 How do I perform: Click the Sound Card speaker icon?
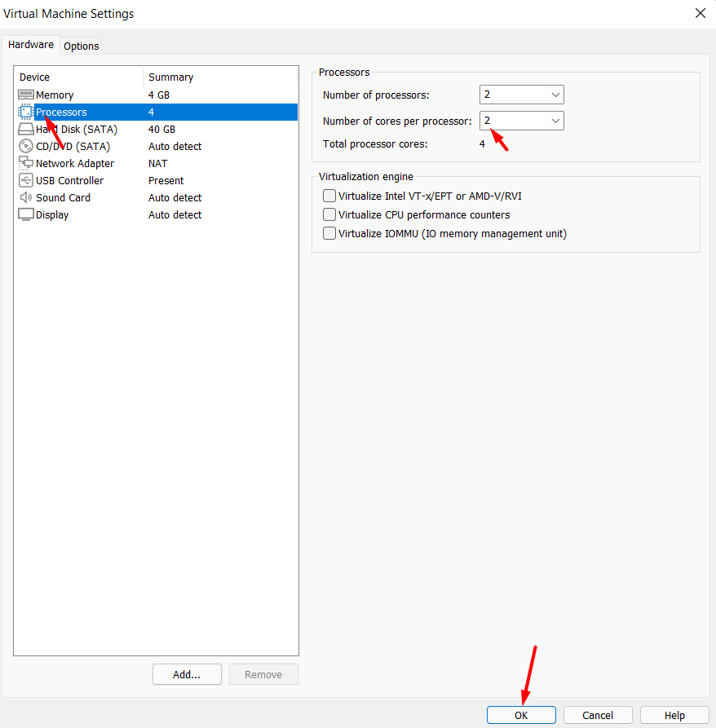click(26, 198)
